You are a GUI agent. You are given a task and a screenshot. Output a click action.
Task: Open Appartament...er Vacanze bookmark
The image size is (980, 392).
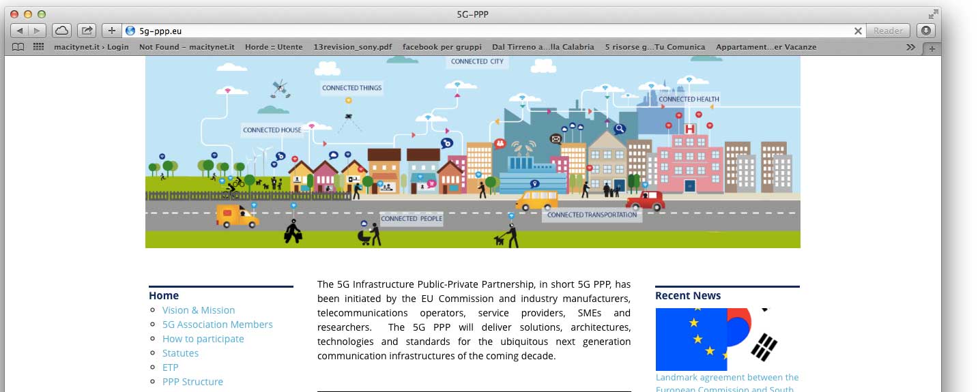click(766, 47)
